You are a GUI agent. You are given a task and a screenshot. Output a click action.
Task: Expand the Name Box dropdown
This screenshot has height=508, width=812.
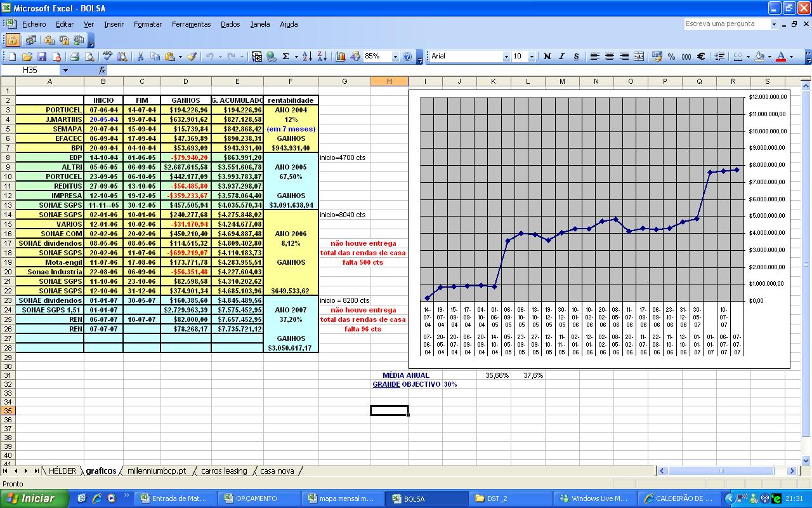tap(65, 70)
